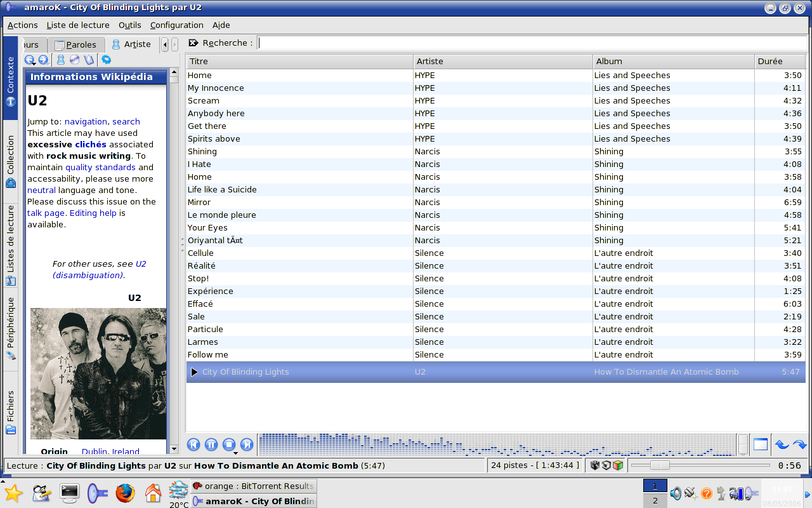The height and width of the screenshot is (508, 812).
Task: Switch to the orange BitTorrent Results window
Action: click(x=254, y=486)
